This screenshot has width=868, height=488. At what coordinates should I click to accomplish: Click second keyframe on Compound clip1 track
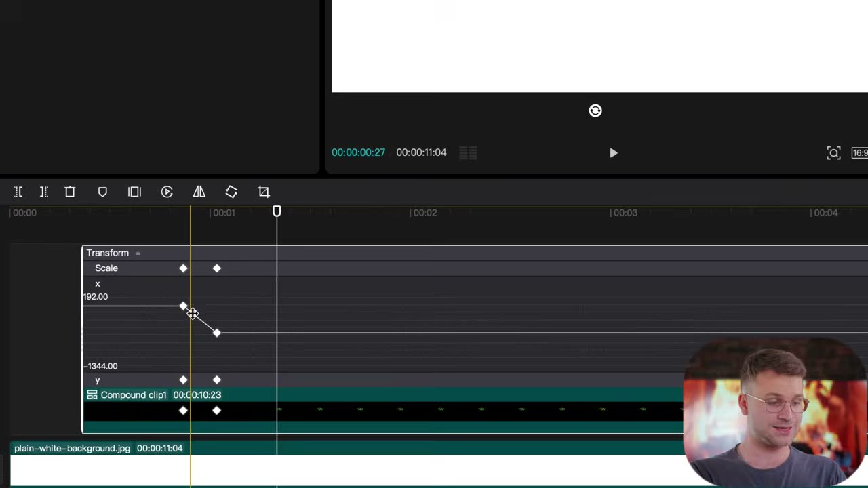217,410
